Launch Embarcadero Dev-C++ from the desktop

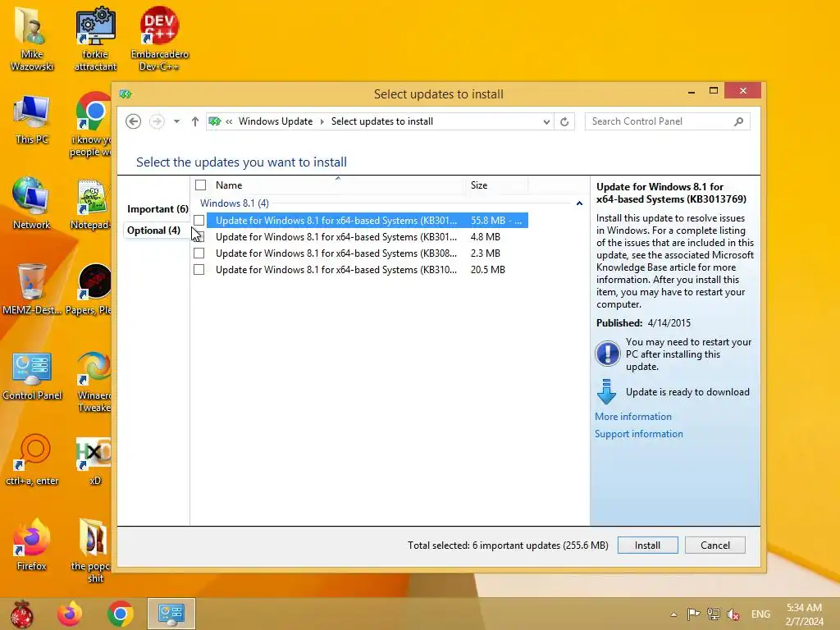[x=159, y=38]
